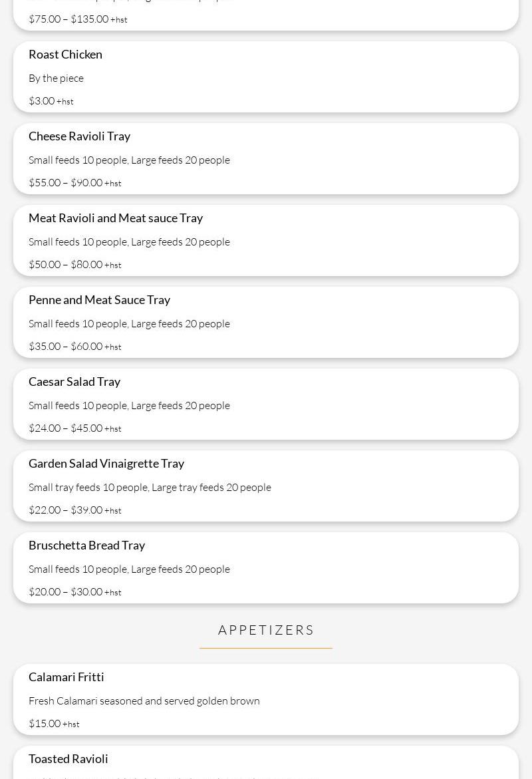The width and height of the screenshot is (532, 779).
Task: Click the APPETIZERS section heading
Action: 266,630
